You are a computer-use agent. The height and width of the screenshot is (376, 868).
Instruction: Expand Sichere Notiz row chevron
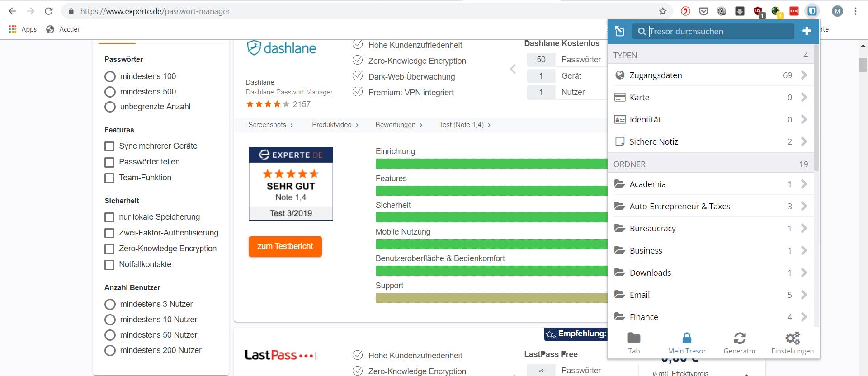click(804, 141)
